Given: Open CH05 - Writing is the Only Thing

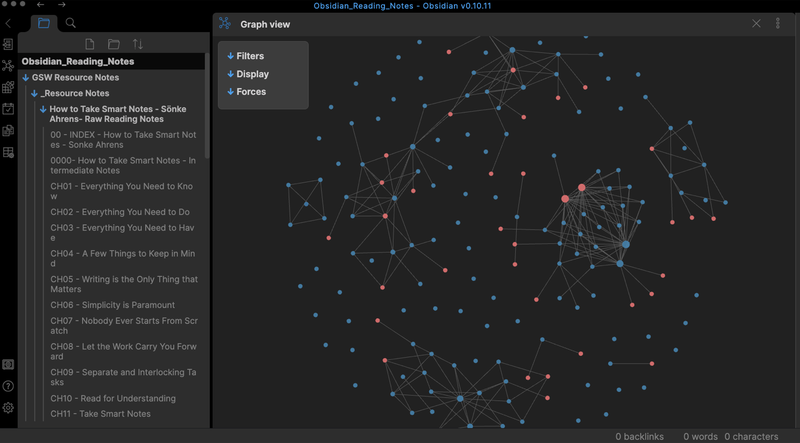Looking at the screenshot, I should coord(123,284).
